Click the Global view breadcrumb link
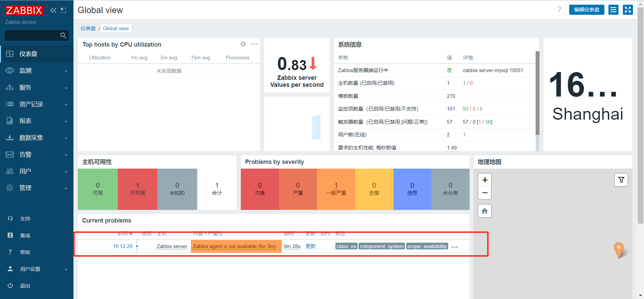644x299 pixels. point(116,28)
